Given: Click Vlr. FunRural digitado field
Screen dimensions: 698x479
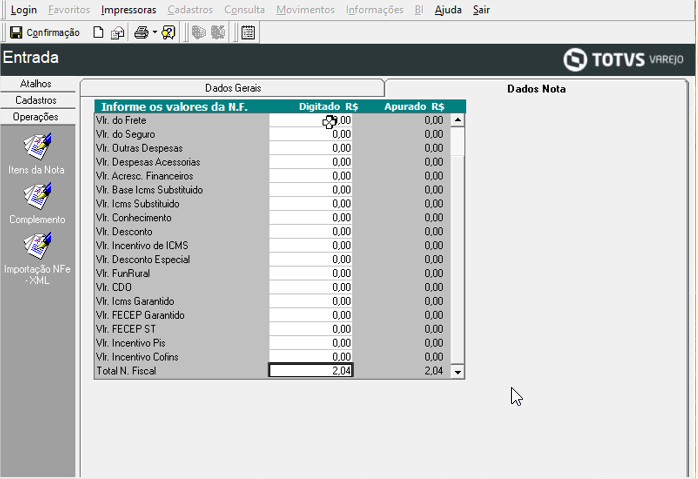Looking at the screenshot, I should 311,273.
